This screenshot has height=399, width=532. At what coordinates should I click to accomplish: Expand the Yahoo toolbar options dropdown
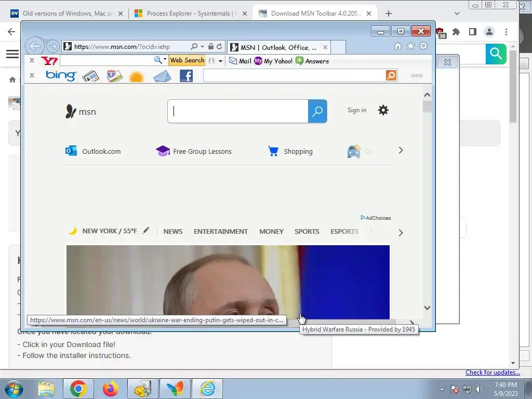[220, 61]
